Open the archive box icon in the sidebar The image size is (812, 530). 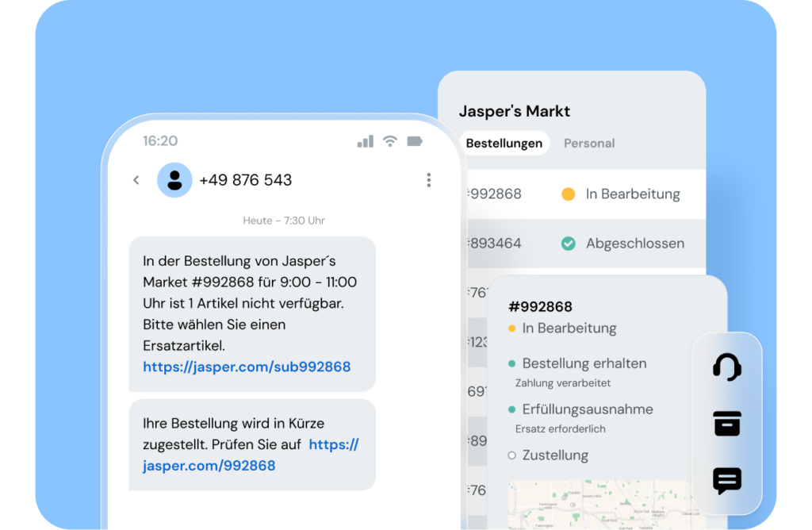pos(728,424)
